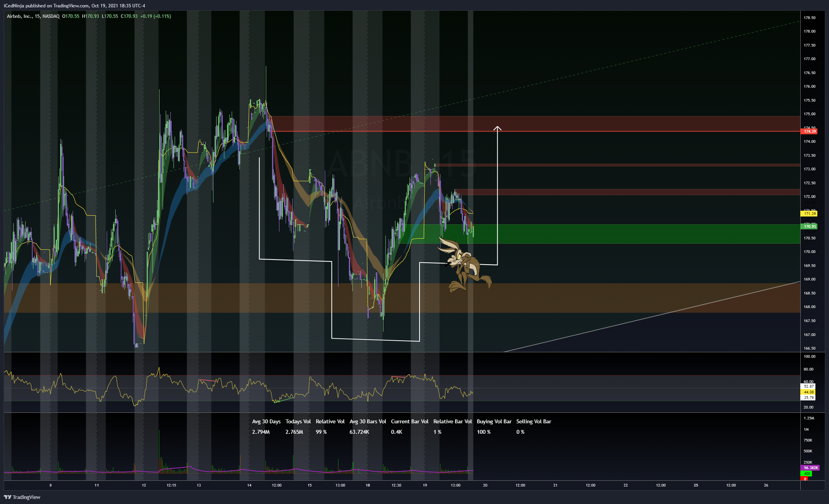
Task: Click date 20 on the time axis
Action: click(485, 485)
